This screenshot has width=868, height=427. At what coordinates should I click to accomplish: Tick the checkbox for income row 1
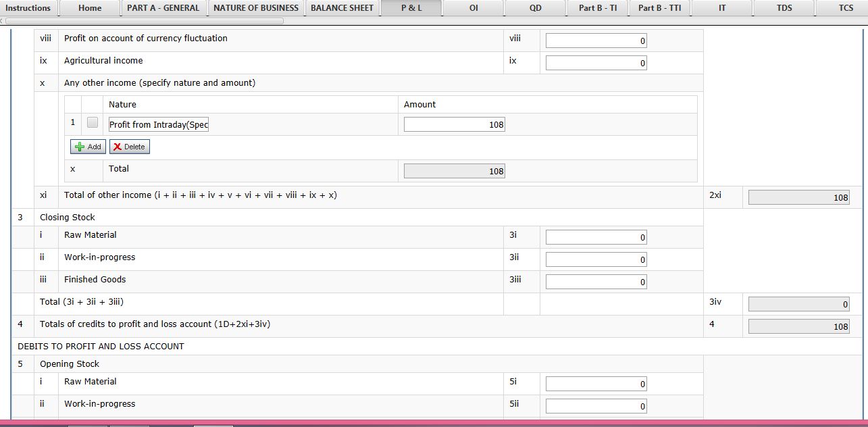coord(93,123)
